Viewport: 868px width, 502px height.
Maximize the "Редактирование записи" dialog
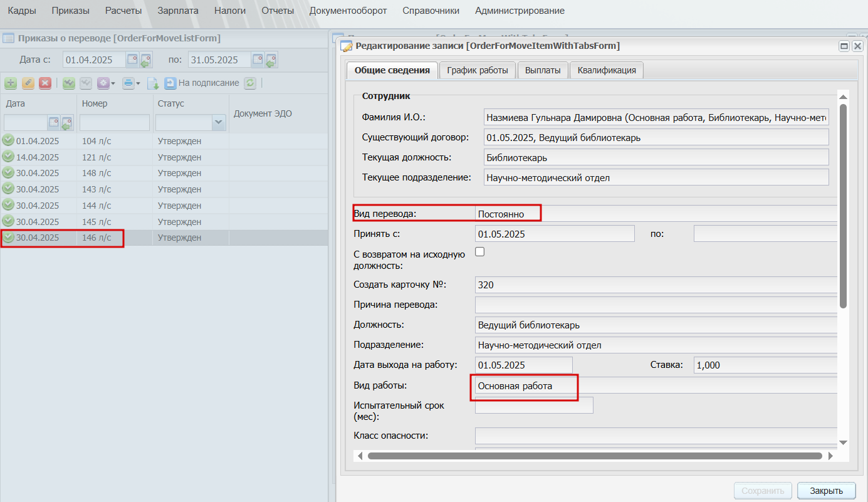coord(844,46)
